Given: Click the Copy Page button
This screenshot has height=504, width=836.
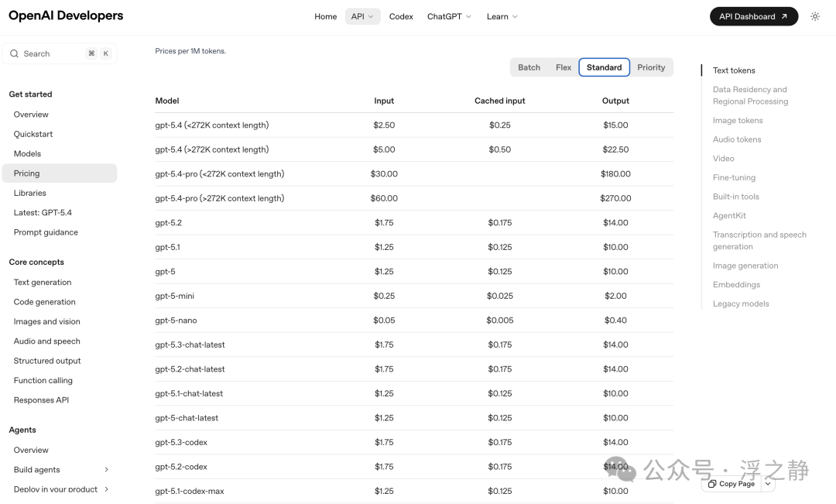Looking at the screenshot, I should (731, 484).
